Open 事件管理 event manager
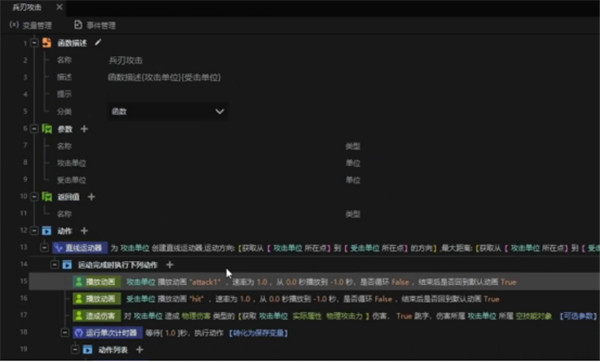This screenshot has width=600, height=362. point(95,25)
